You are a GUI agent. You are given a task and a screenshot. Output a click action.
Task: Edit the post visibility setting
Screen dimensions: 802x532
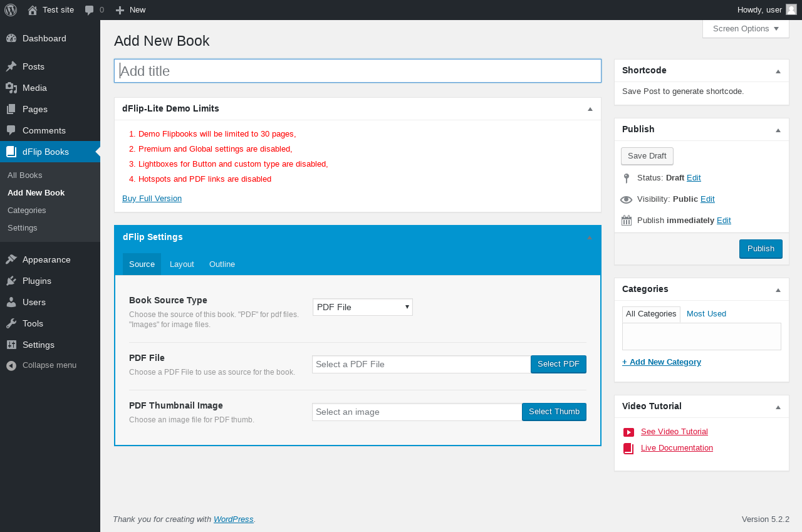707,199
